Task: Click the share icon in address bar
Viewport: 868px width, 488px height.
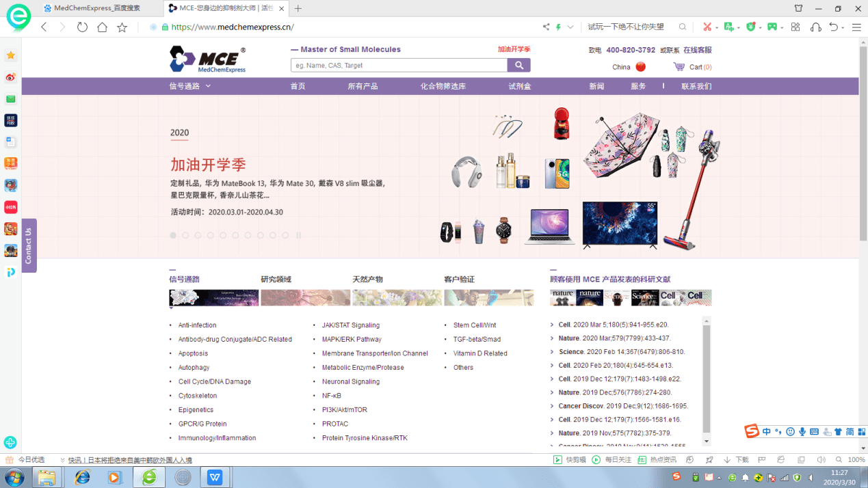Action: coord(546,27)
